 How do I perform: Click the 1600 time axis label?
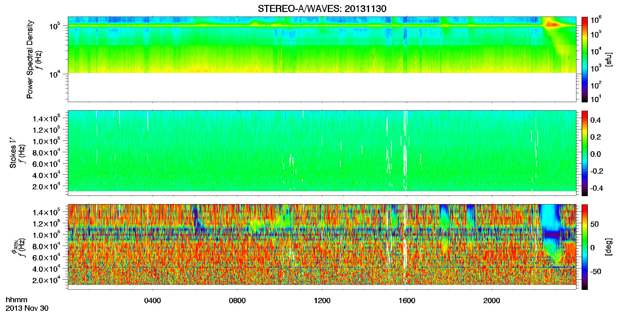point(407,301)
